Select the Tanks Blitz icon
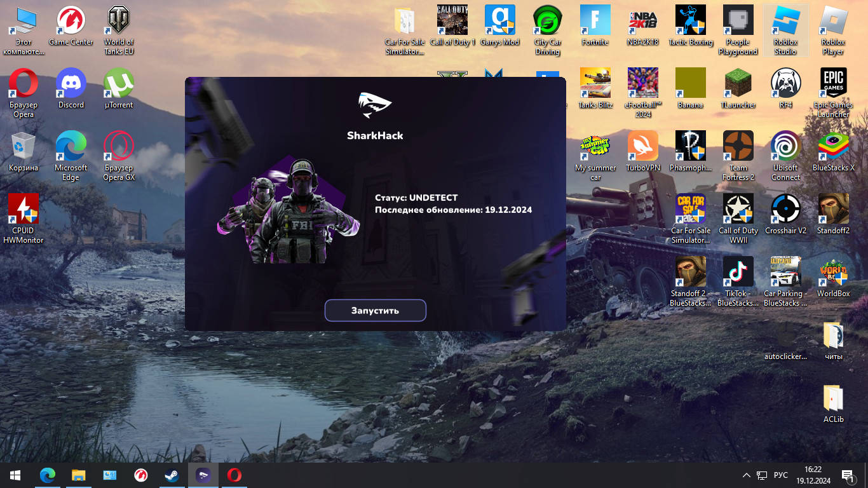The height and width of the screenshot is (488, 868). coord(595,88)
